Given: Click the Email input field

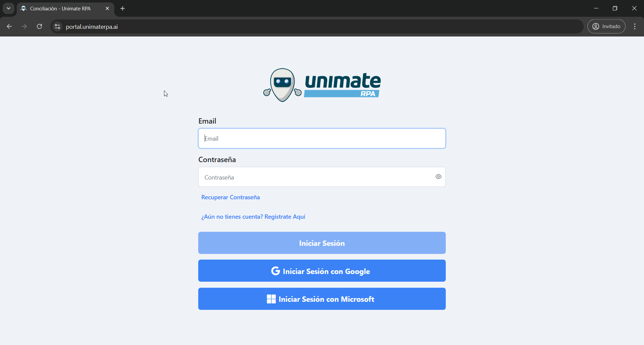Looking at the screenshot, I should (322, 138).
